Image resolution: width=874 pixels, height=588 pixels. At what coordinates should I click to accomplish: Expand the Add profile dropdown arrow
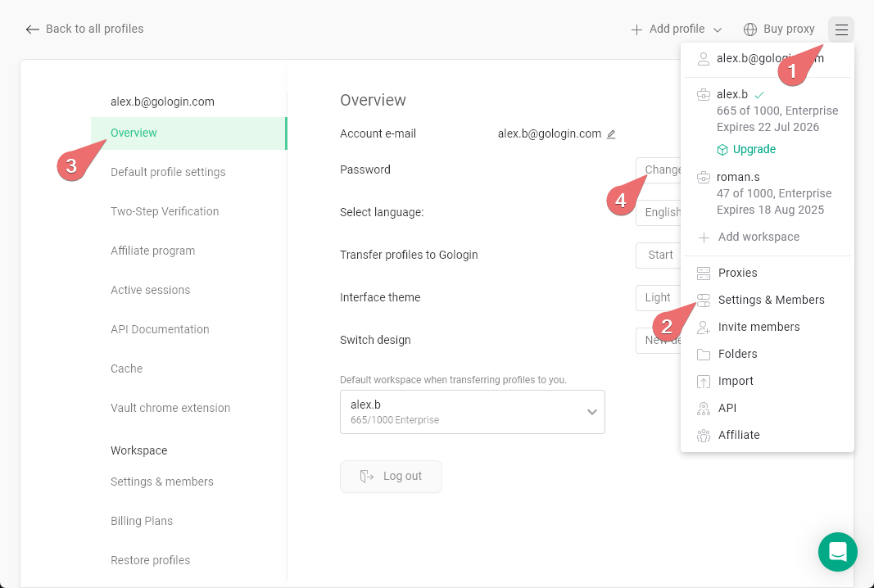[x=718, y=30]
